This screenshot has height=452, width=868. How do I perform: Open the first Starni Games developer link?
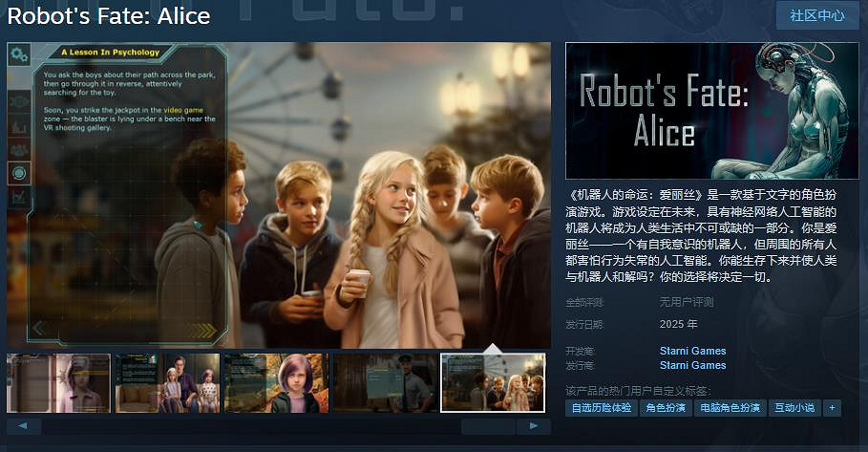692,351
